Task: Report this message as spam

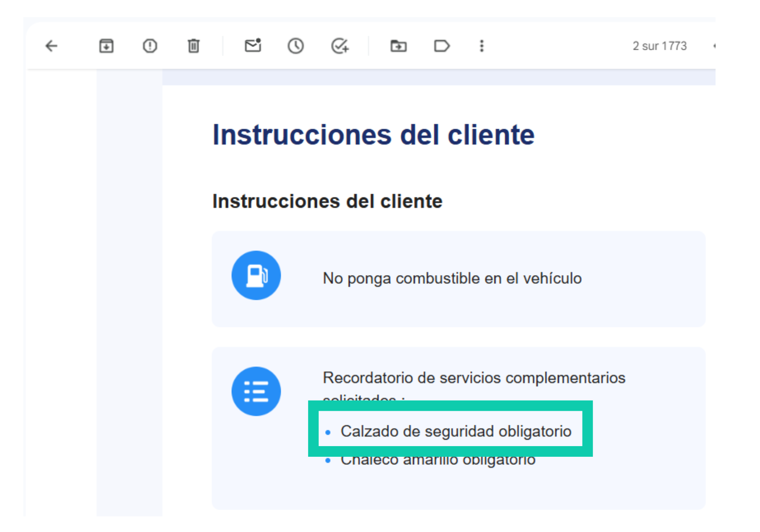Action: pyautogui.click(x=150, y=46)
